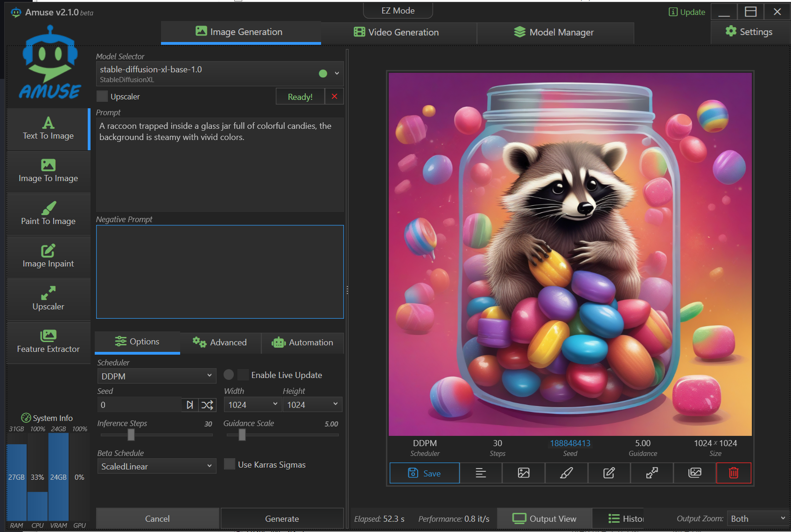
Task: Open the Output Zoom dropdown
Action: [x=757, y=518]
